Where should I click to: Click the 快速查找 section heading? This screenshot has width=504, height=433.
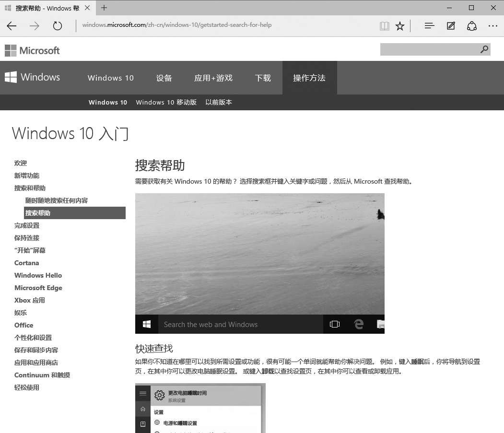tap(154, 349)
